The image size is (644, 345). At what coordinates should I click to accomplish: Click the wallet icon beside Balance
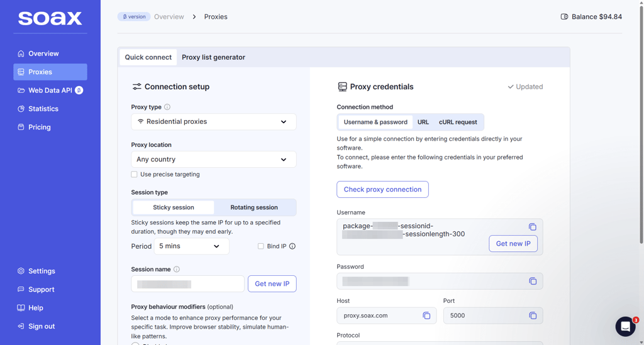tap(564, 17)
